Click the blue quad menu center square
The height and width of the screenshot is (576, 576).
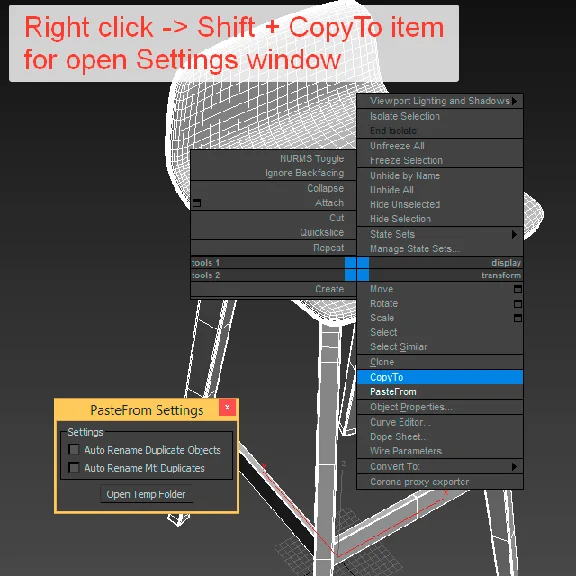(x=357, y=269)
